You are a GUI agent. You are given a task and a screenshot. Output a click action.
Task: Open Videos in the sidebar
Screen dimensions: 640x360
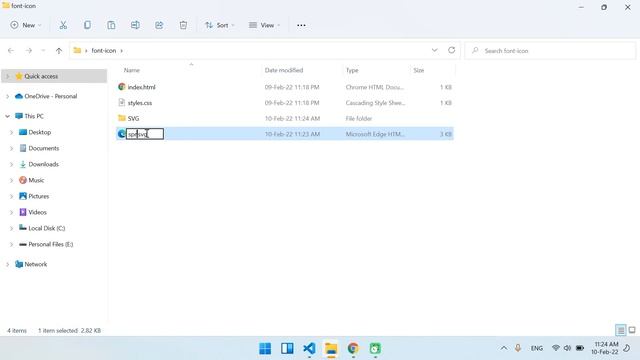pos(37,212)
